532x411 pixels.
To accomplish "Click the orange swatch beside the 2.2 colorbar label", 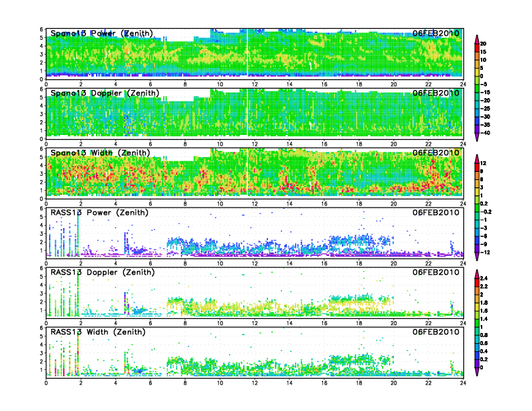I will point(477,291).
